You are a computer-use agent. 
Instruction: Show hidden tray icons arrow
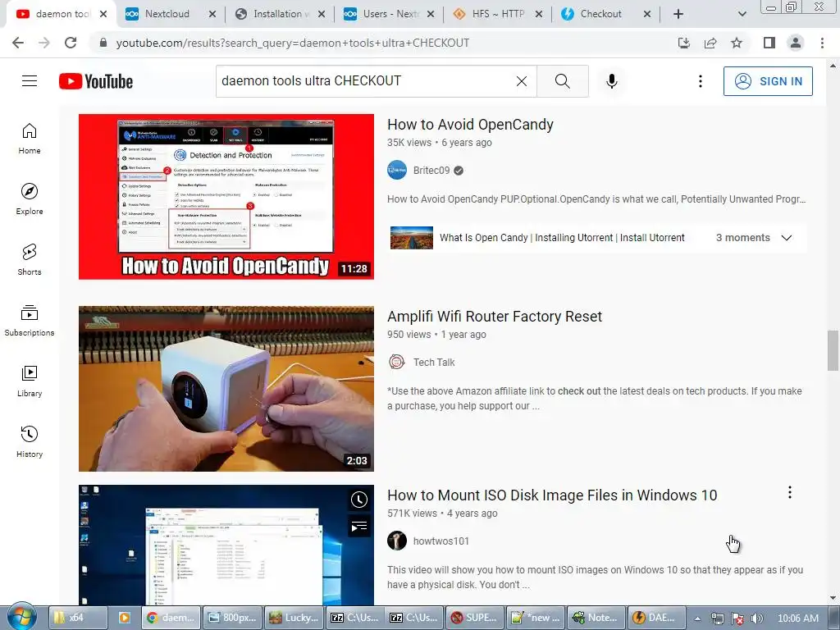[x=697, y=619]
